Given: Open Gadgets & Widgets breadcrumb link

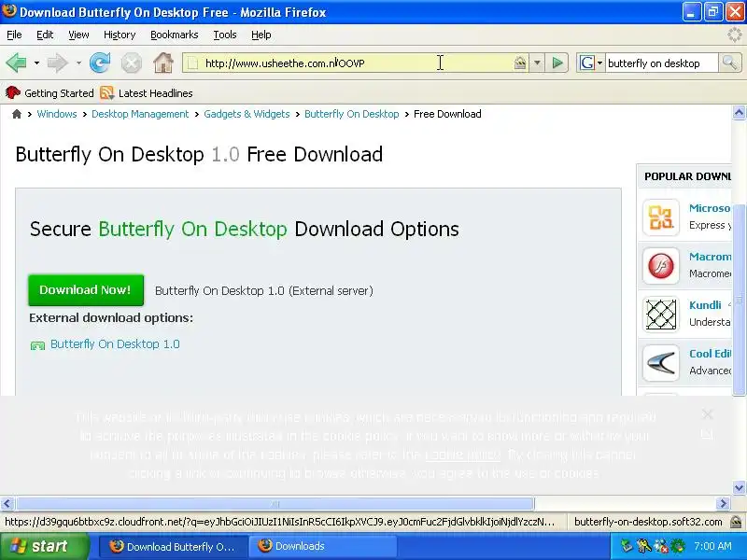Looking at the screenshot, I should click(247, 114).
